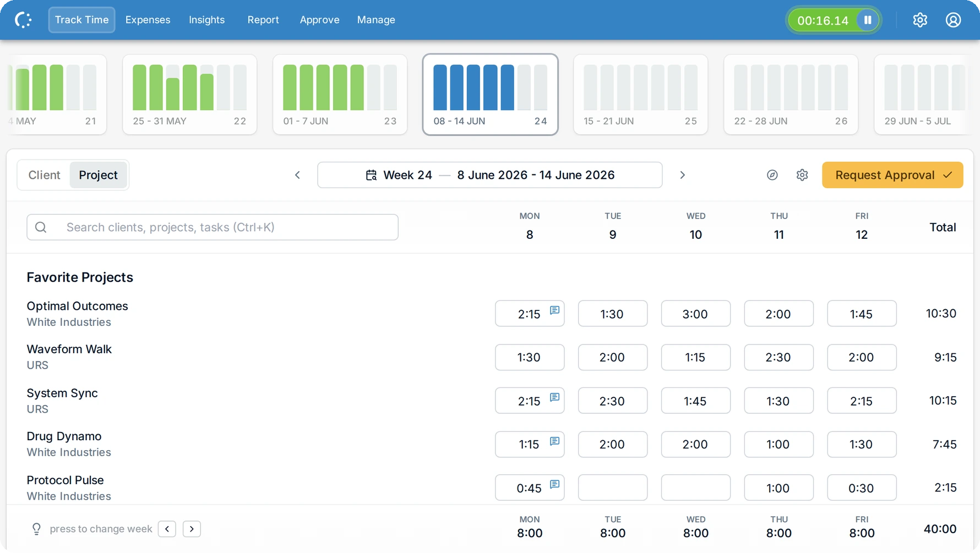The height and width of the screenshot is (553, 980).
Task: Select the 01 - 7 JUN week card
Action: (x=340, y=95)
